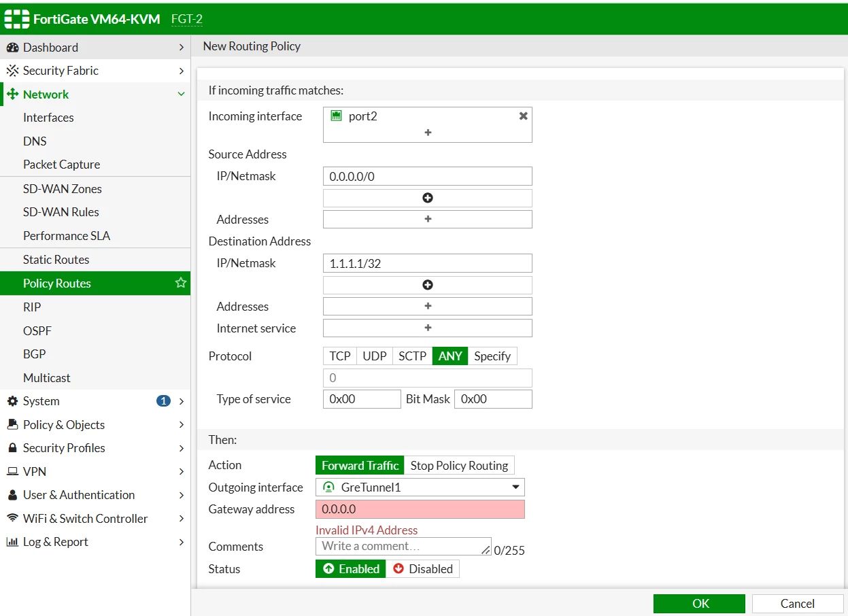Click OK to save routing policy
This screenshot has width=848, height=616.
pyautogui.click(x=699, y=604)
